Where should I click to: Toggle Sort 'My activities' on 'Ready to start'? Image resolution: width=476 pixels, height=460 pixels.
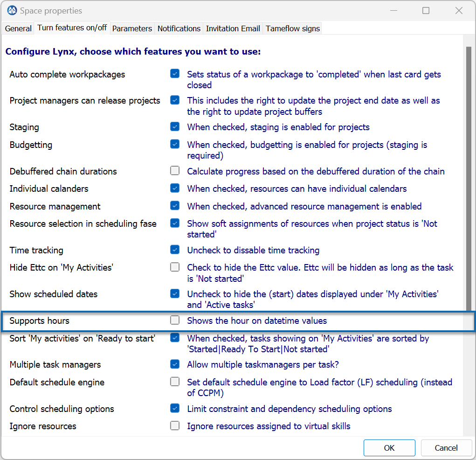click(x=175, y=338)
